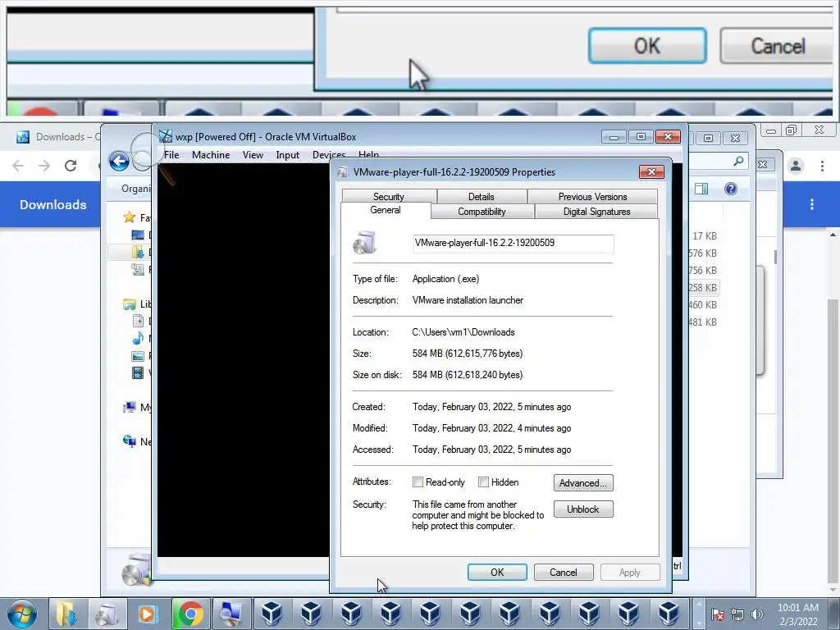
Task: Click the Unblock button
Action: tap(583, 509)
